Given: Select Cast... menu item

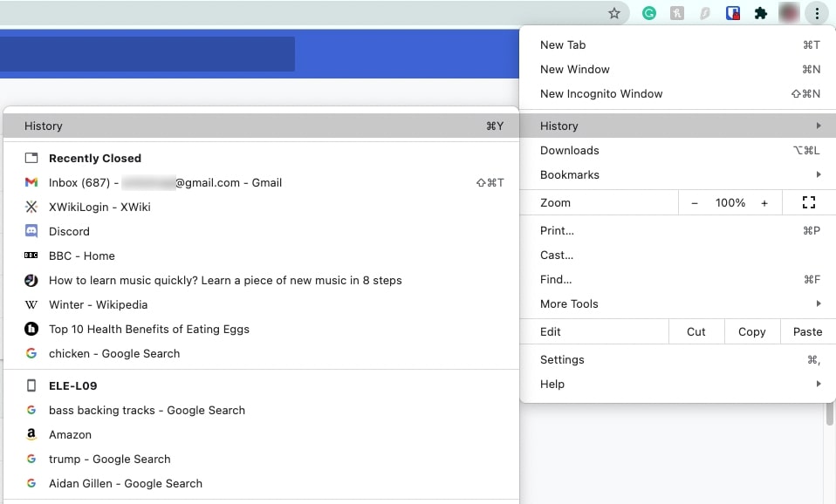Looking at the screenshot, I should click(678, 255).
